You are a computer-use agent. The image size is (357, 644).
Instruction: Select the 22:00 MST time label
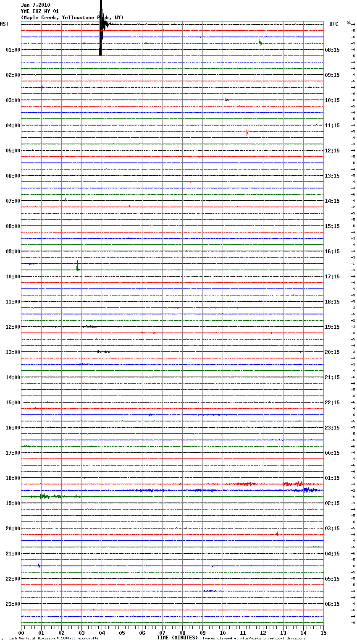[x=13, y=579]
